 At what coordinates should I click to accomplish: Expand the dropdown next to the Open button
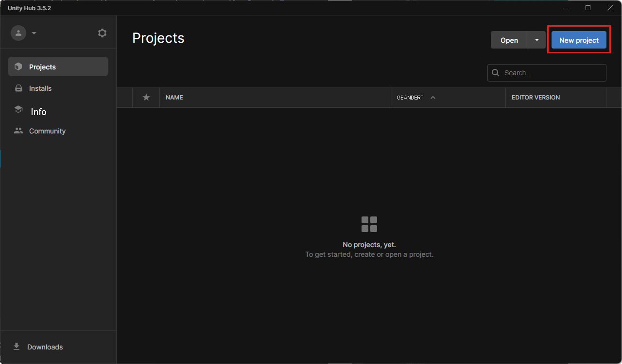536,40
